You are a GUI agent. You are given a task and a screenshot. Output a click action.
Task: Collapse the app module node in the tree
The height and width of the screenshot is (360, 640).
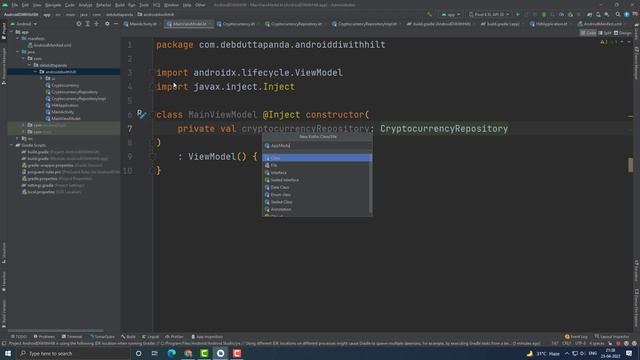(12, 32)
